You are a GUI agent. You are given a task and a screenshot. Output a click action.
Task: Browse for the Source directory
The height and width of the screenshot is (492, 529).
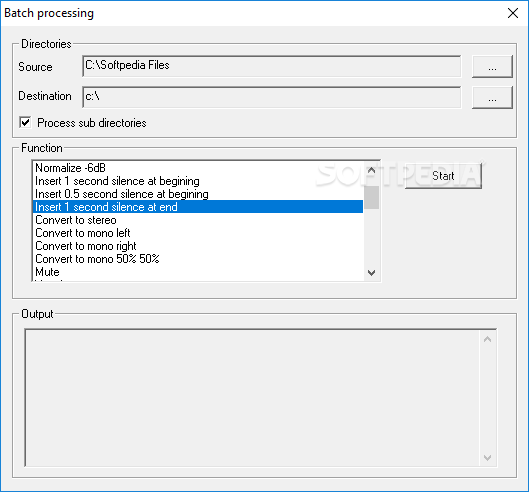click(x=492, y=67)
